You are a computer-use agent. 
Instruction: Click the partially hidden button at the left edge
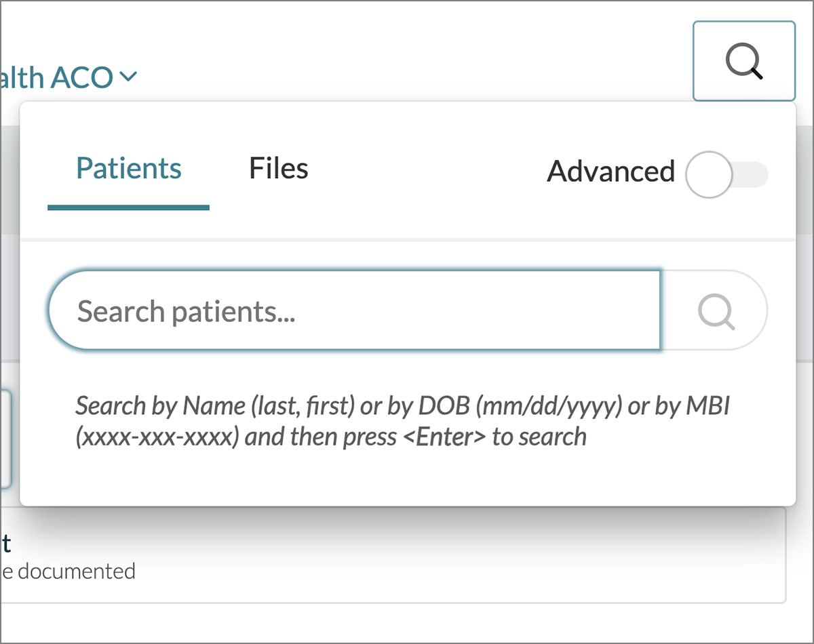click(5, 437)
